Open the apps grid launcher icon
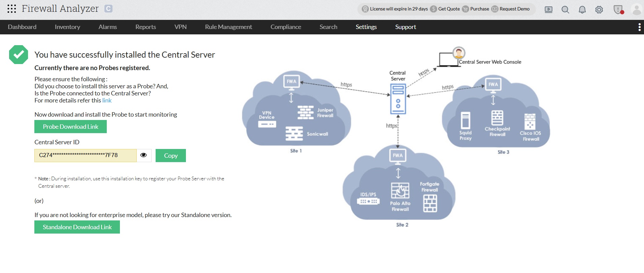The image size is (644, 273). [12, 9]
